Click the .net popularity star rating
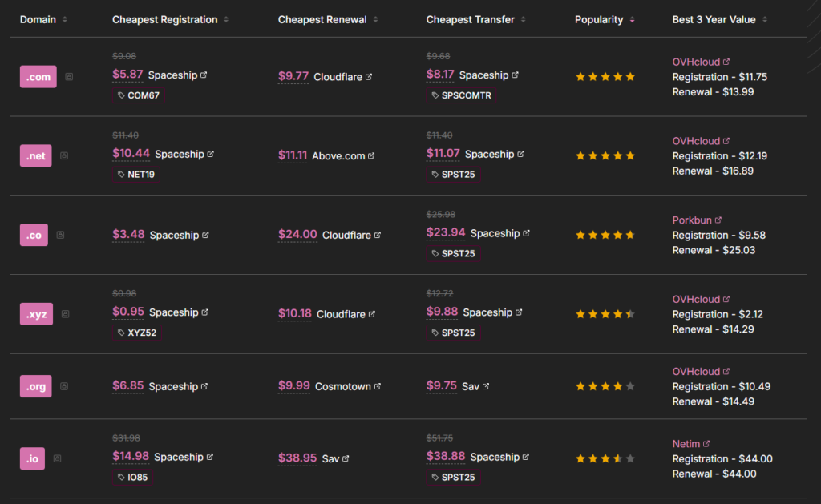Viewport: 821px width, 504px height. pos(605,156)
